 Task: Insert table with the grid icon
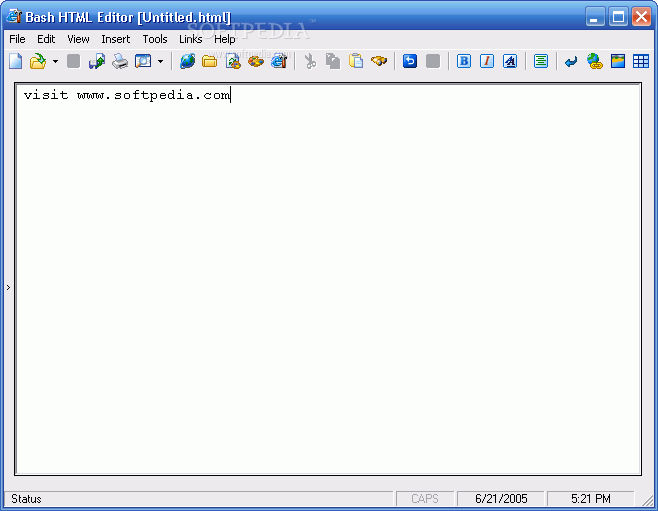tap(641, 61)
